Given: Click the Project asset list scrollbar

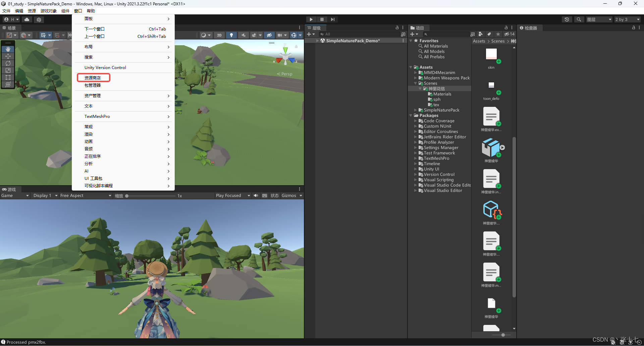Looking at the screenshot, I should click(514, 217).
